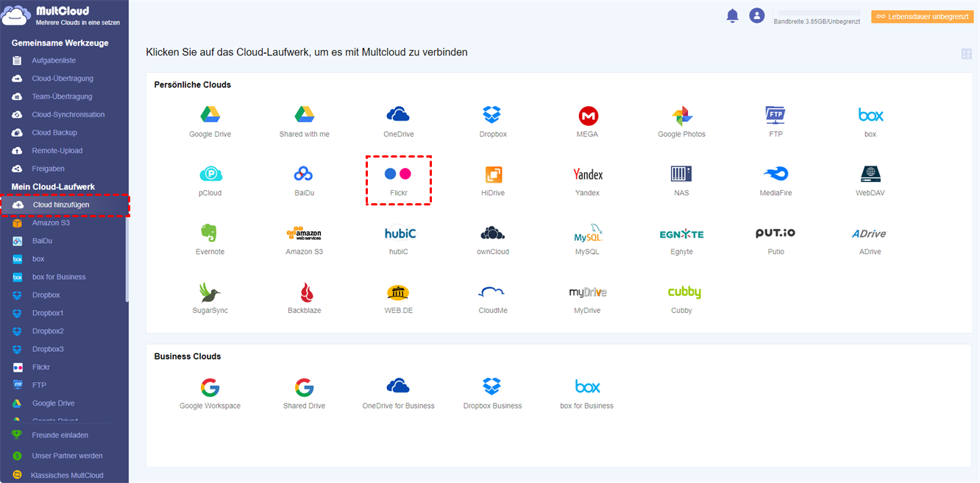Add the Dropbox personal cloud
Screen dimensions: 980x483
491,115
